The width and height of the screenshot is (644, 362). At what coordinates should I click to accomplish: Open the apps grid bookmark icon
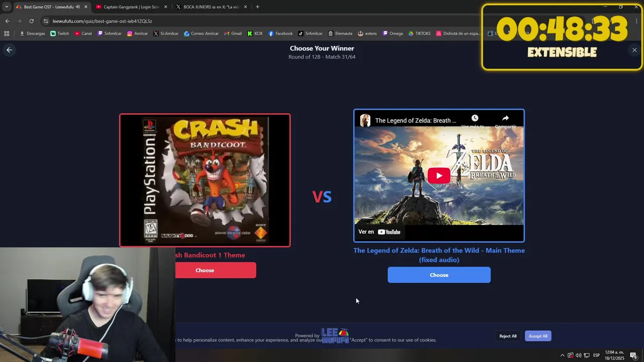(7, 34)
